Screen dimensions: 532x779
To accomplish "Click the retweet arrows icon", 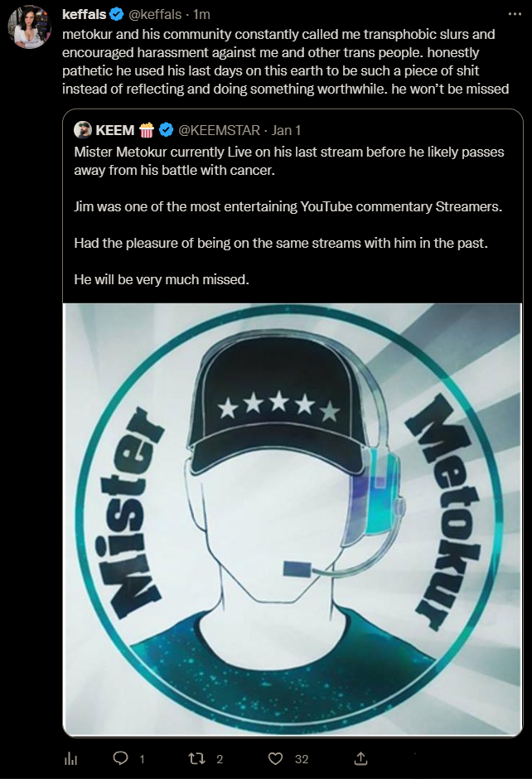I will pyautogui.click(x=196, y=758).
